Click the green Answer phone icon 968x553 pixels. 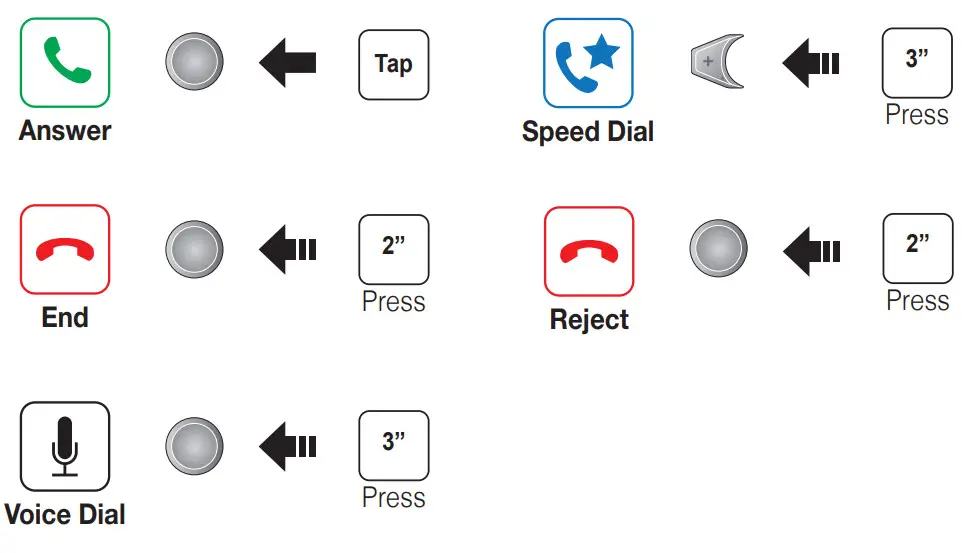pos(65,62)
